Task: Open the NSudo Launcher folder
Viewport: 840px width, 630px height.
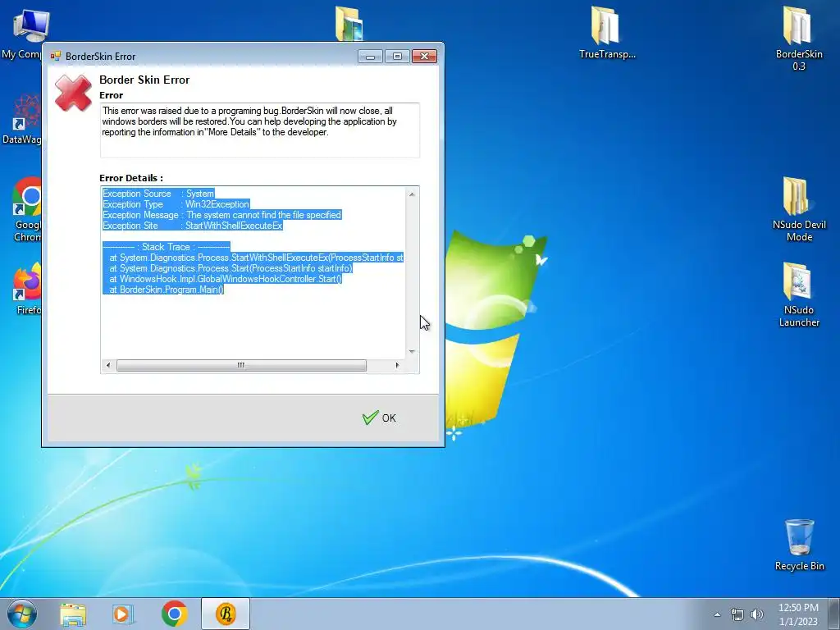Action: pyautogui.click(x=799, y=294)
